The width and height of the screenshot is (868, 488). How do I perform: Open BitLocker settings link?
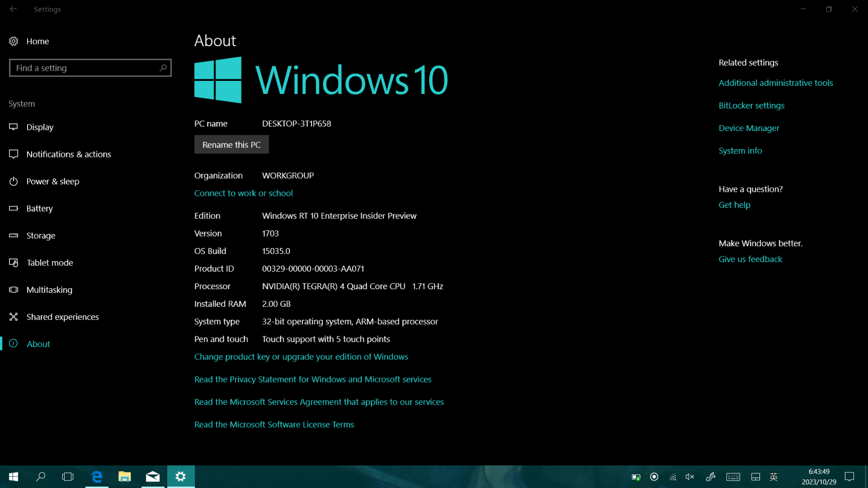[x=751, y=105]
